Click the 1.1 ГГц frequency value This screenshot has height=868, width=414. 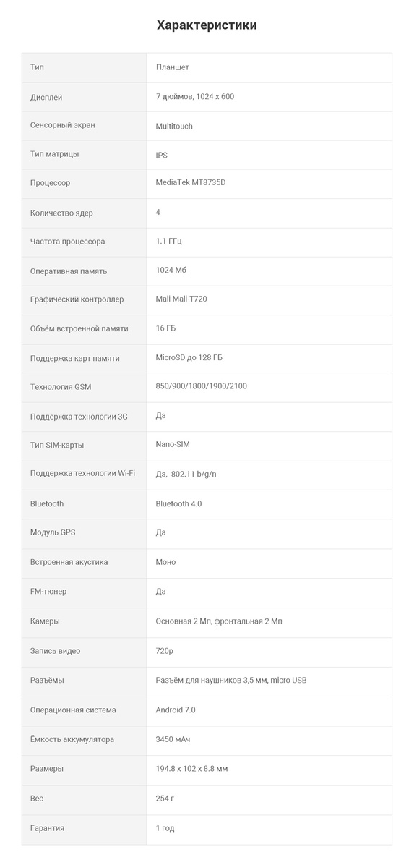(x=170, y=241)
